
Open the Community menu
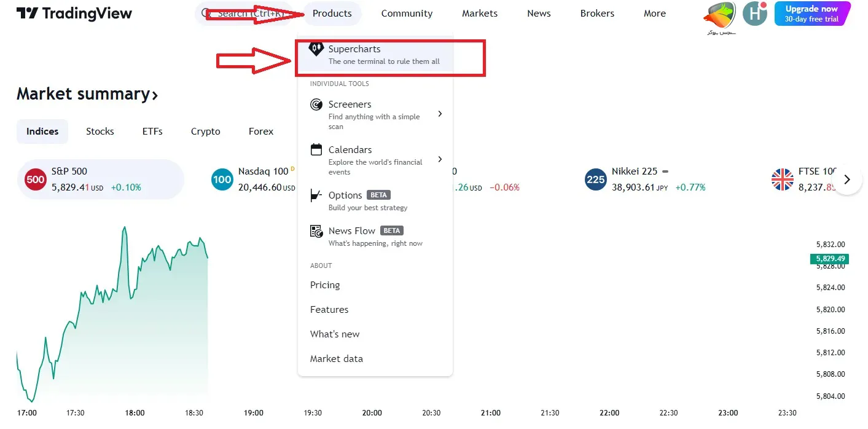coord(407,14)
